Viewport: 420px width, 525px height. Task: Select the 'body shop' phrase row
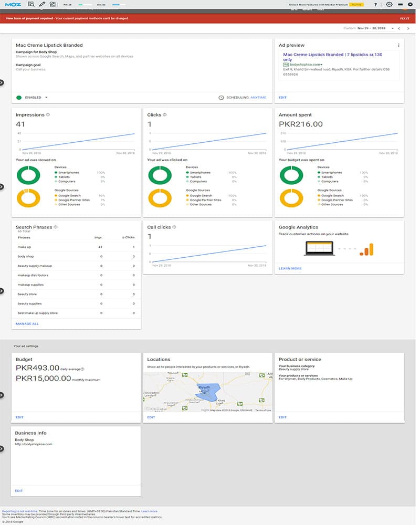click(x=76, y=257)
